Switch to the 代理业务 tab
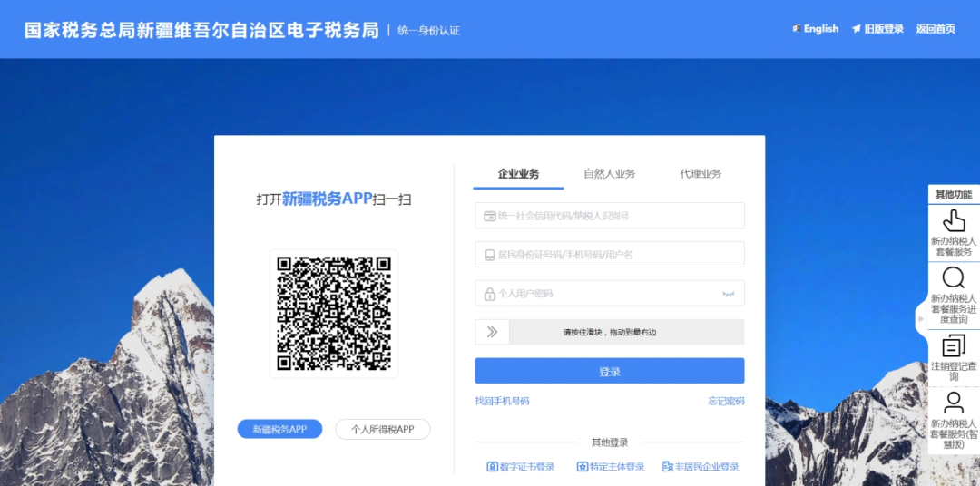980x486 pixels. (x=700, y=174)
